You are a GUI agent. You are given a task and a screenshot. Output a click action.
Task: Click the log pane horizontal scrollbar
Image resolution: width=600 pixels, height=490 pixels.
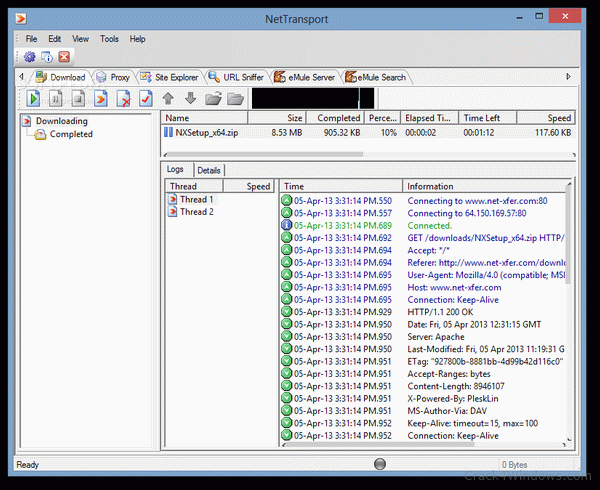(x=380, y=444)
